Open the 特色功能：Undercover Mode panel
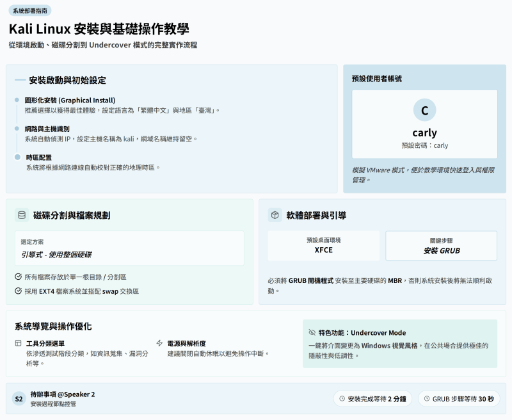 coord(400,344)
